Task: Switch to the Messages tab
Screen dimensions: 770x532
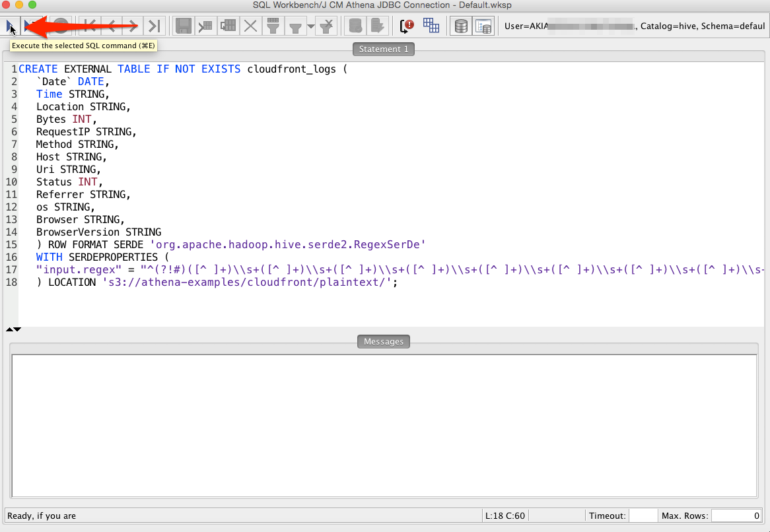Action: point(383,341)
